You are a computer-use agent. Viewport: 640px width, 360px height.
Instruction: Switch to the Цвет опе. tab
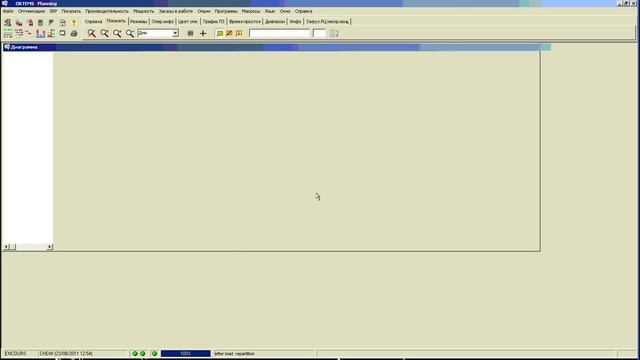(188, 22)
